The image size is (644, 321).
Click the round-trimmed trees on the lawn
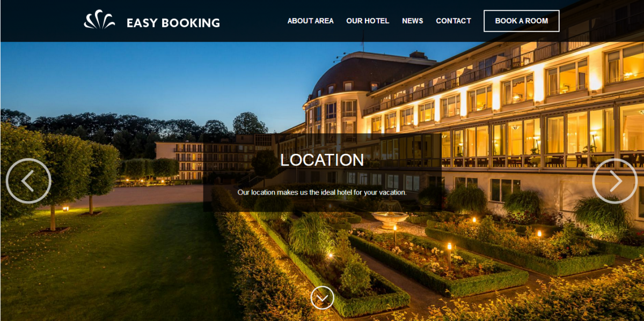tap(59, 171)
